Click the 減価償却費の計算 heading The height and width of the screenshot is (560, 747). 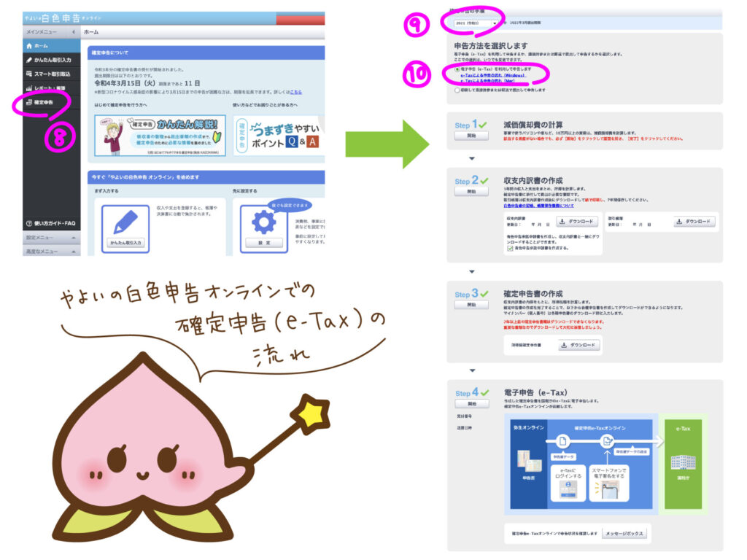[x=533, y=125]
